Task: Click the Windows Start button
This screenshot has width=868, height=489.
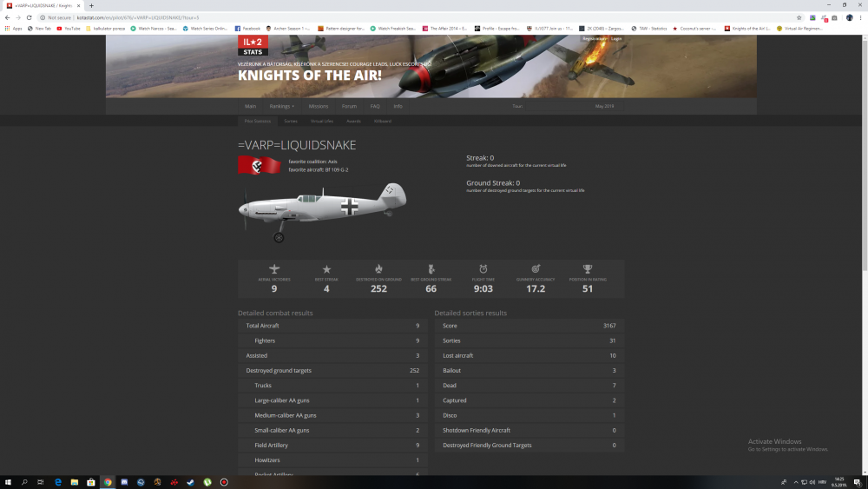Action: tap(7, 482)
